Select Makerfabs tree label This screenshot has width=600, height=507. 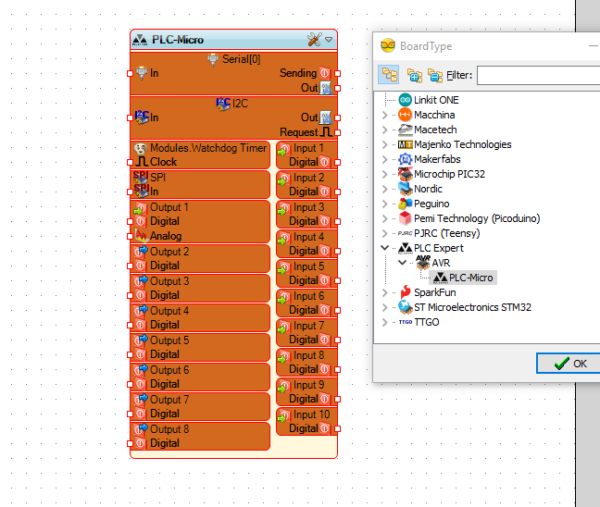[x=437, y=159]
